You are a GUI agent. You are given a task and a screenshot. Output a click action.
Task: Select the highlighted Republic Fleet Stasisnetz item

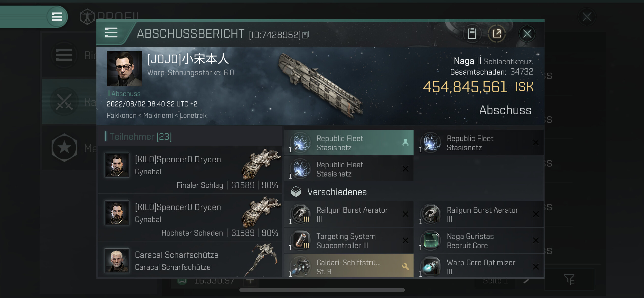tap(349, 143)
